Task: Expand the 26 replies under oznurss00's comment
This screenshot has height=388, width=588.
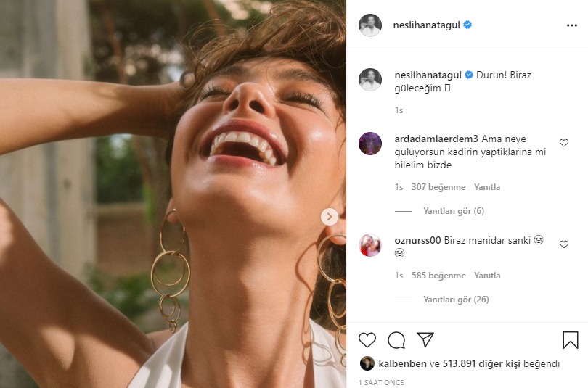Action: pyautogui.click(x=455, y=300)
